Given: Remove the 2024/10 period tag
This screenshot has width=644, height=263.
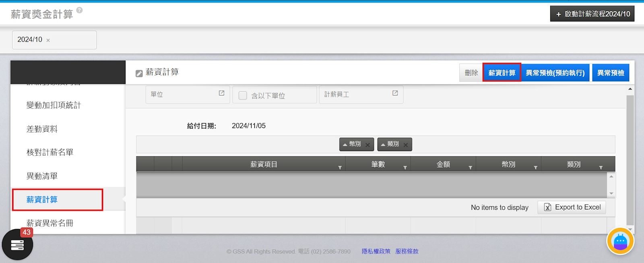Looking at the screenshot, I should 48,40.
